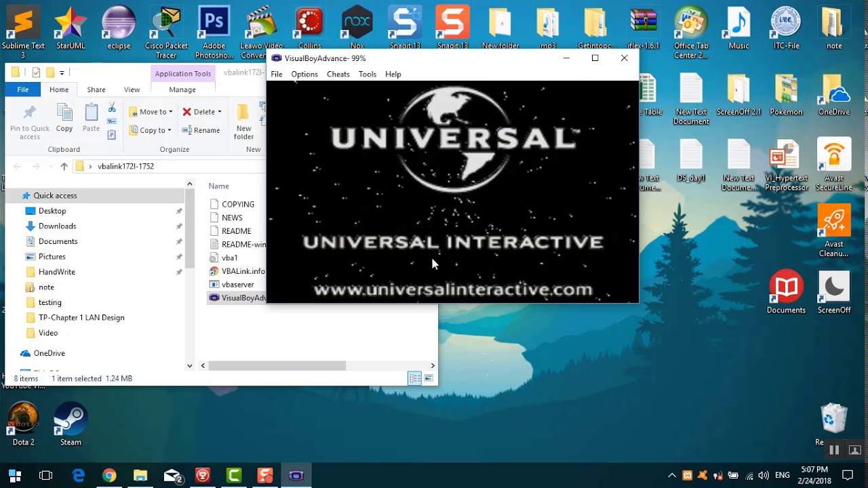Open the Cheats menu in VisualBoyAdvance
868x488 pixels.
point(338,74)
